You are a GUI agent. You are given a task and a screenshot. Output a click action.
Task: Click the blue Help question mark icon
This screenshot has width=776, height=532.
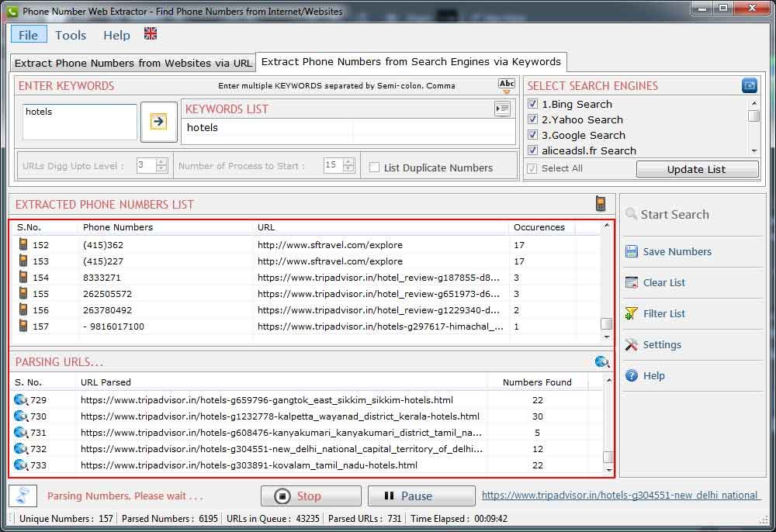click(632, 375)
